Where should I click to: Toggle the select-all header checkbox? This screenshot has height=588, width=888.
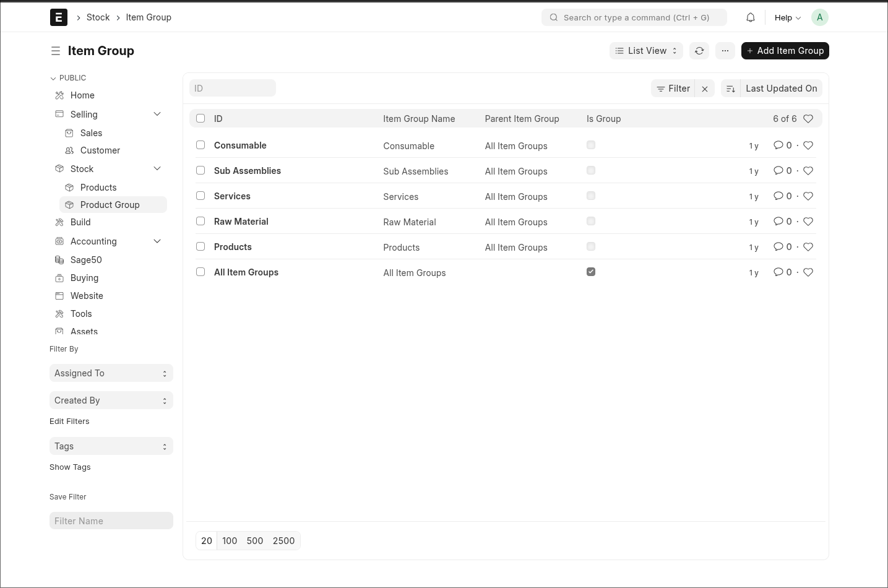pyautogui.click(x=200, y=118)
